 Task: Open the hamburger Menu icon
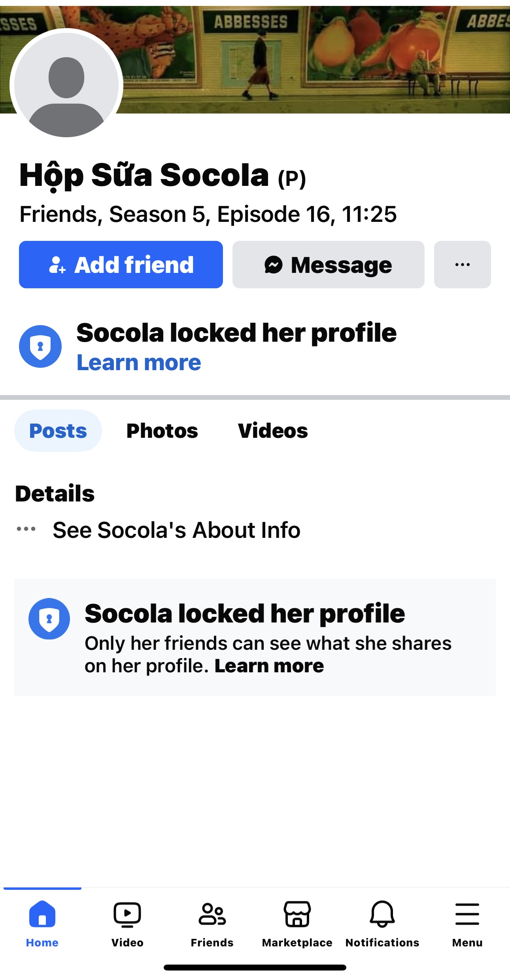pyautogui.click(x=467, y=914)
